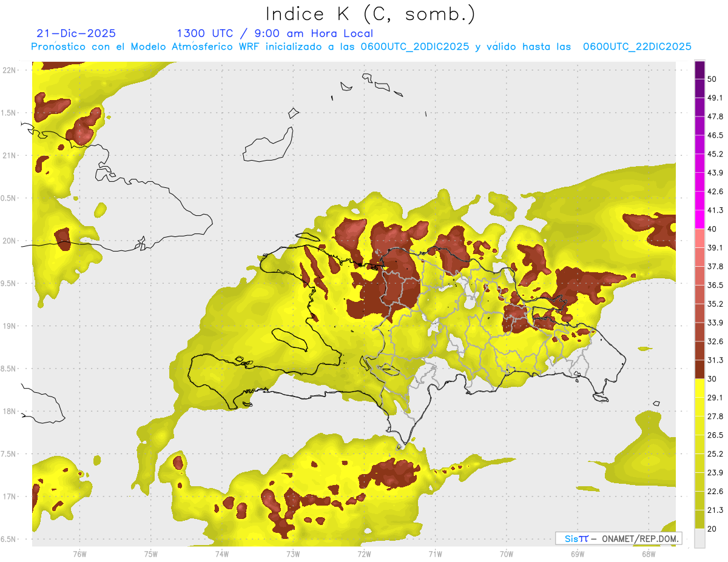728x562 pixels.
Task: Click the "32.6" value on the color scale
Action: coord(715,341)
